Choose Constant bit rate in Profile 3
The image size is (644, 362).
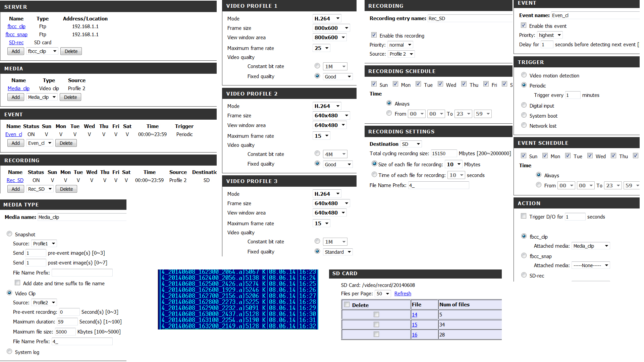point(317,241)
